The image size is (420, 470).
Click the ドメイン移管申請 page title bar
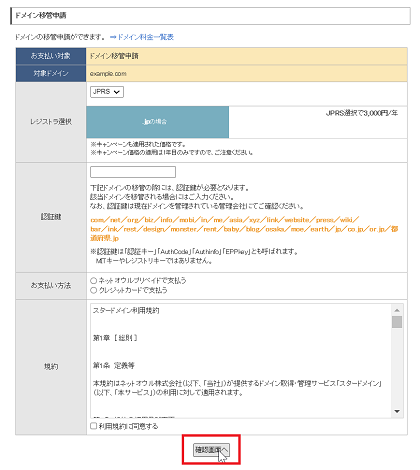tap(210, 16)
